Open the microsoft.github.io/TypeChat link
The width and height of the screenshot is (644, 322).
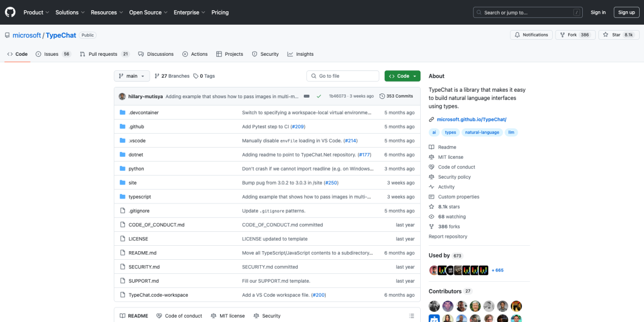tap(471, 119)
